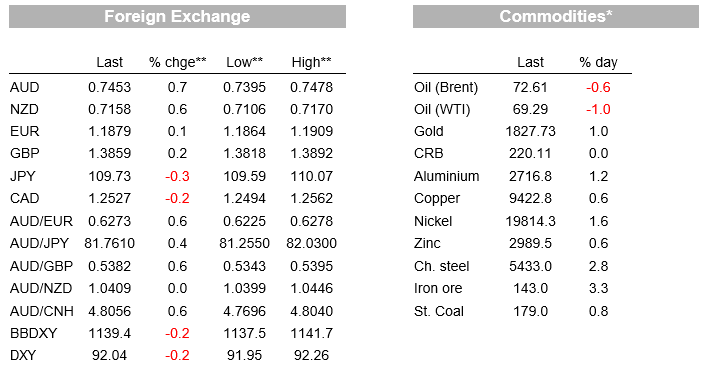Click the 'Low**' column header
708x375 pixels.
245,62
